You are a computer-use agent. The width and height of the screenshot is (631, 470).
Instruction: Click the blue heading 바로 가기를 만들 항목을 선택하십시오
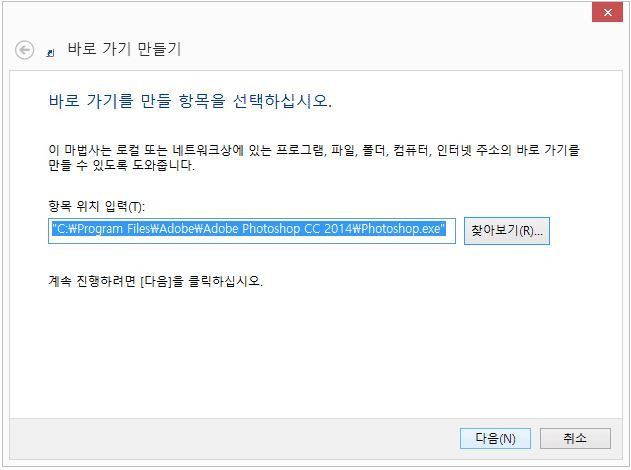tap(190, 101)
